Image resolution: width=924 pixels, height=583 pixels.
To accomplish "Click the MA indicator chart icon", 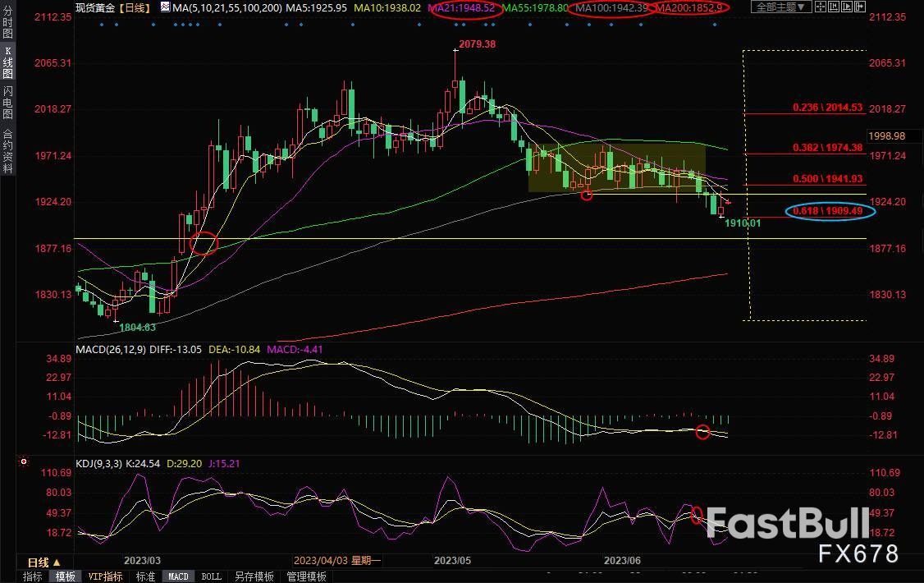I will coord(165,7).
